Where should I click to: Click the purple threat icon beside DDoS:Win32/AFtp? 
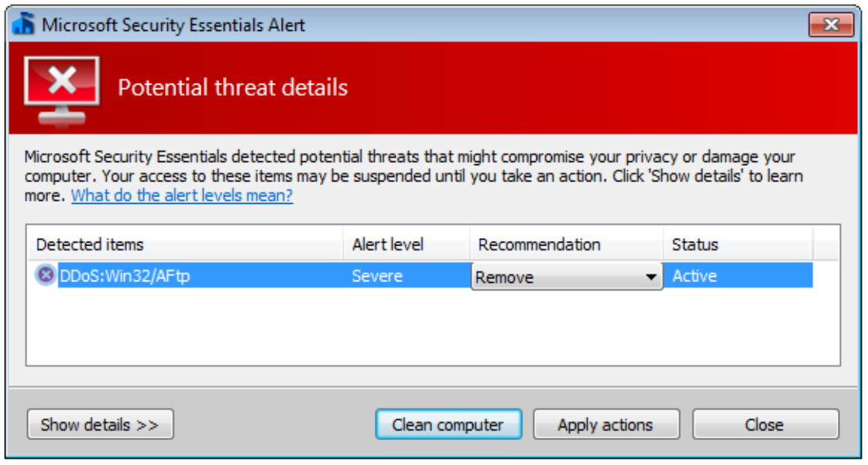click(46, 275)
